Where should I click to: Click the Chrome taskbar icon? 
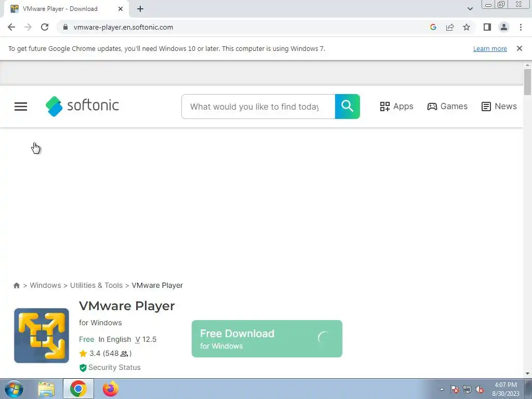point(78,389)
